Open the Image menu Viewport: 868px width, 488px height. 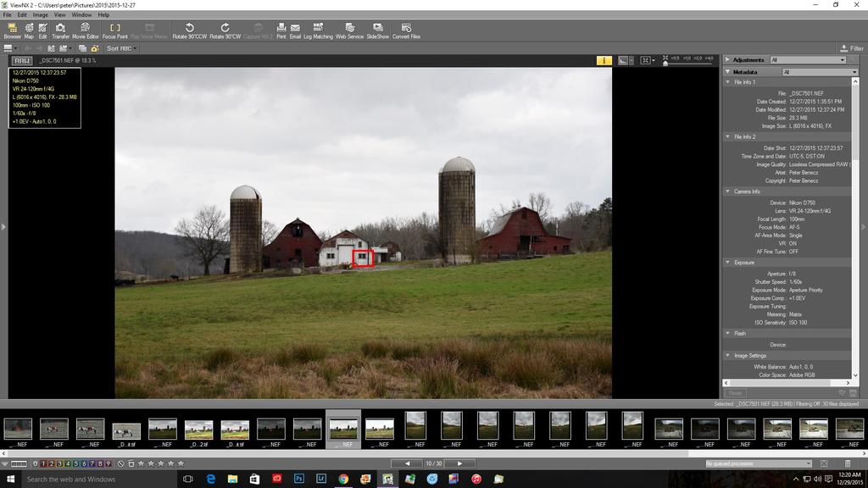[40, 14]
